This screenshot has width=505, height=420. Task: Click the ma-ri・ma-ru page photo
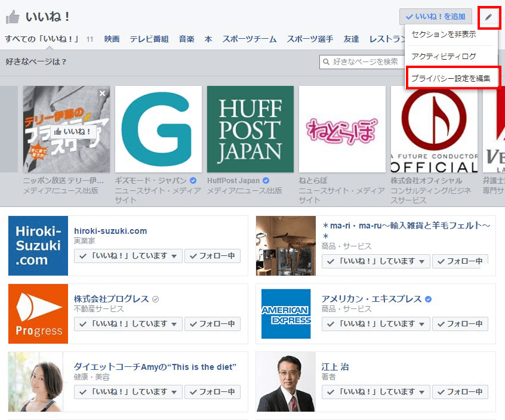point(286,246)
